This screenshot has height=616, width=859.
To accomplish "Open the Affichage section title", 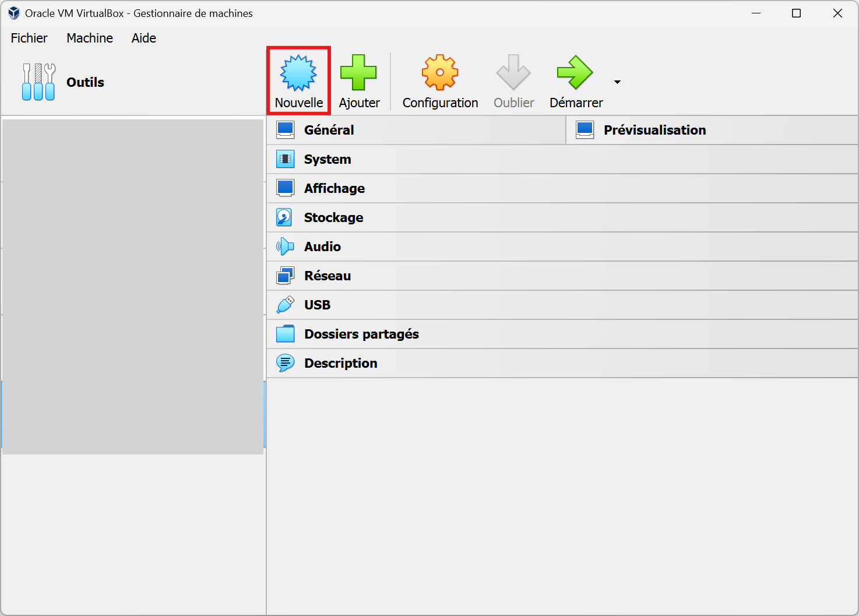I will 335,188.
